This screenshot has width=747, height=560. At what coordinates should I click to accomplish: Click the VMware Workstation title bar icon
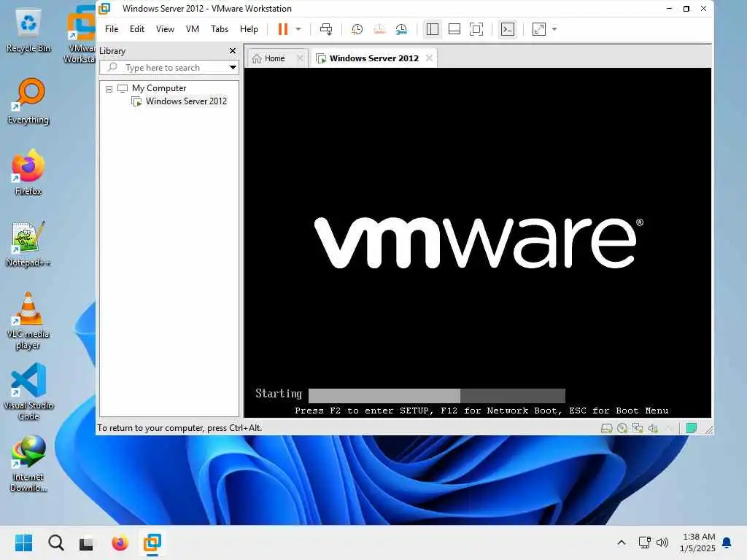coord(104,9)
